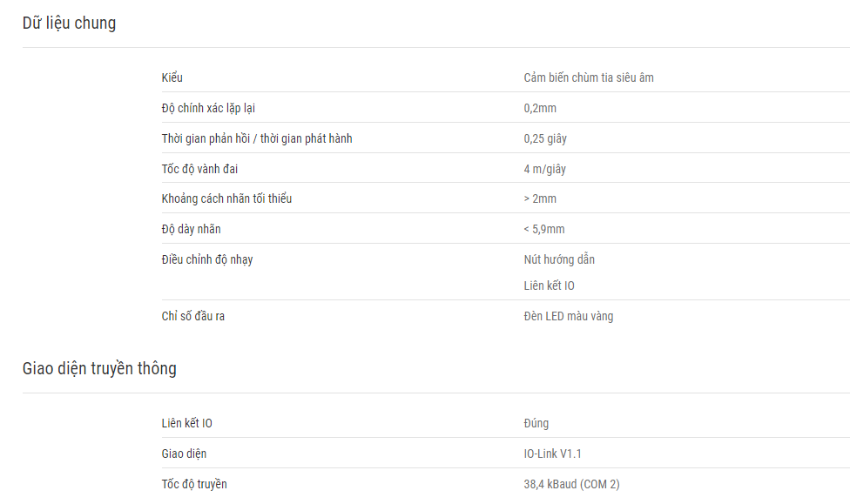Click the 'Dữ liệu chung' section heading
Screen dimensions: 850x504
(69, 24)
